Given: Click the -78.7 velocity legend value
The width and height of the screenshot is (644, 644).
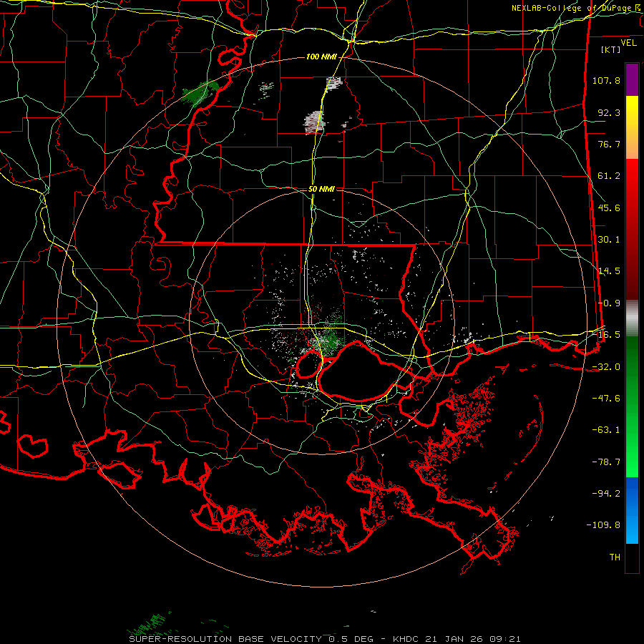Looking at the screenshot, I should pos(606,462).
